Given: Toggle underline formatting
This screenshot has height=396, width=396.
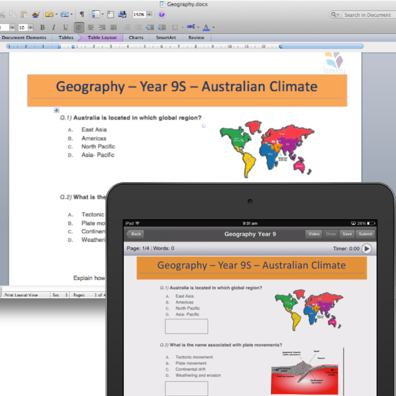Looking at the screenshot, I should coord(65,27).
